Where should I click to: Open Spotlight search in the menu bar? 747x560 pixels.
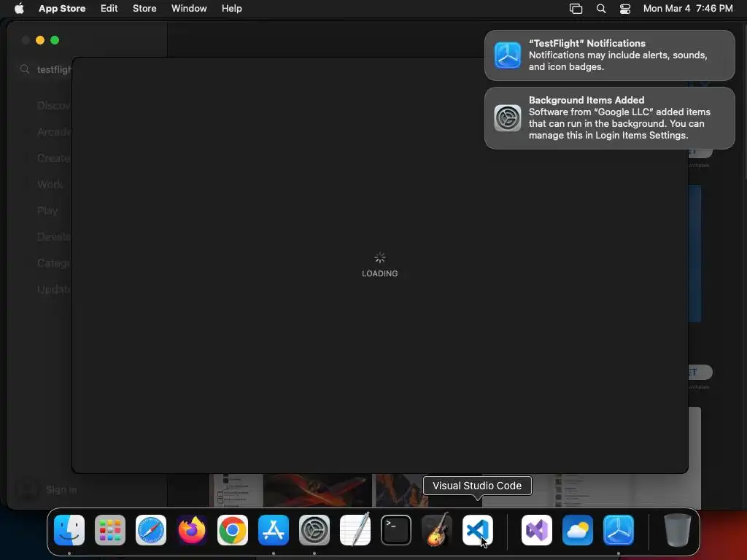pyautogui.click(x=601, y=9)
